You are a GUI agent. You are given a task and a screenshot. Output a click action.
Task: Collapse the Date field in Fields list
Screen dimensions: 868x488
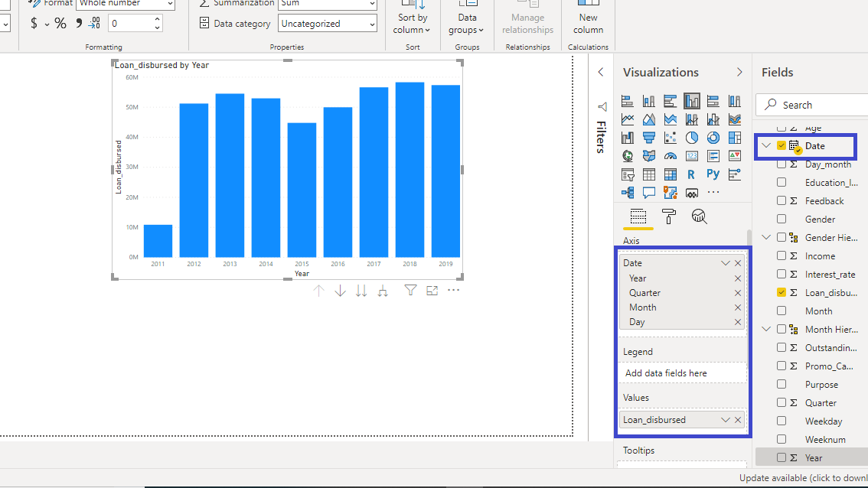click(x=766, y=145)
